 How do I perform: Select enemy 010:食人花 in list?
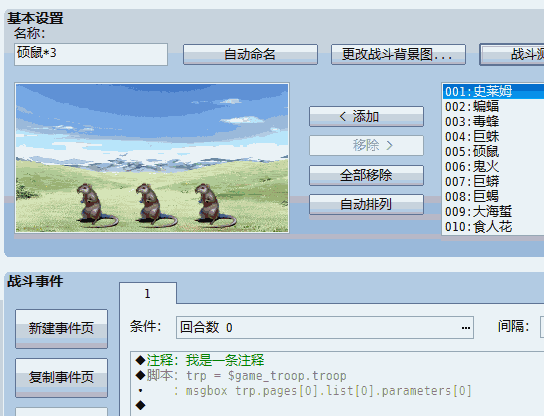pos(493,227)
